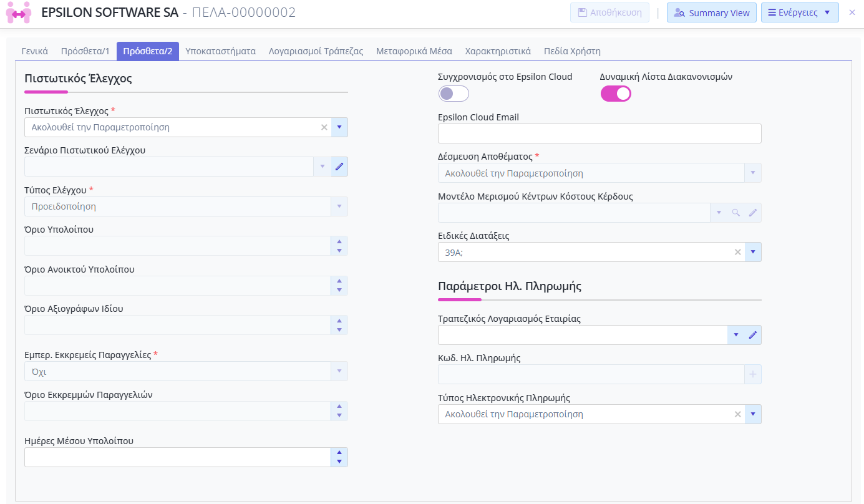The width and height of the screenshot is (864, 504).
Task: Open the Ενέργειες actions menu
Action: pos(800,12)
